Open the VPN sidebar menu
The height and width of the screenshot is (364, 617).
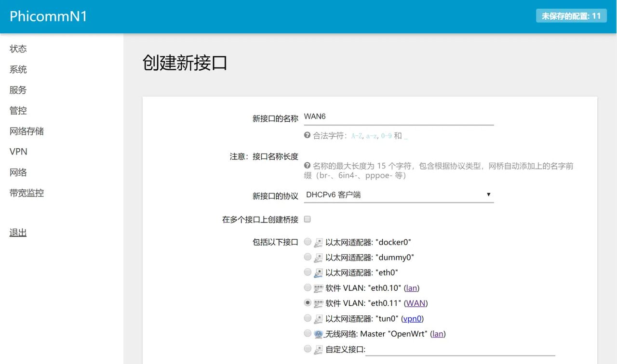click(x=18, y=152)
